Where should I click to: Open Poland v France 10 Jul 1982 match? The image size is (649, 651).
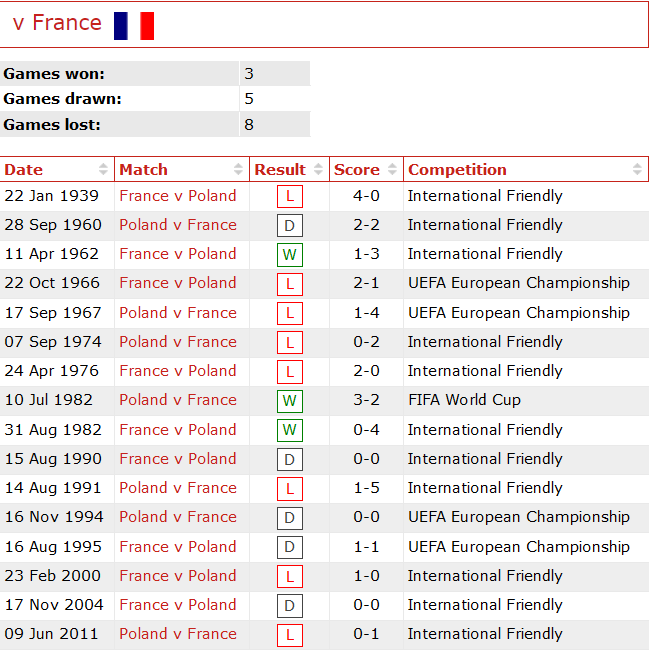click(178, 400)
